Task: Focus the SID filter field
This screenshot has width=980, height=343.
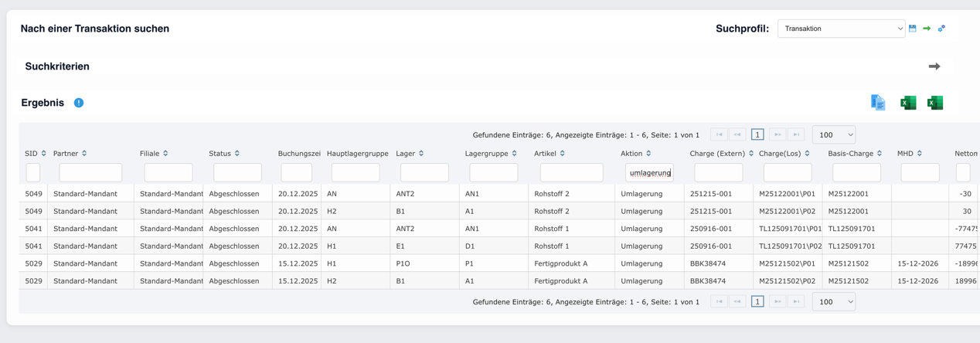Action: [x=33, y=172]
